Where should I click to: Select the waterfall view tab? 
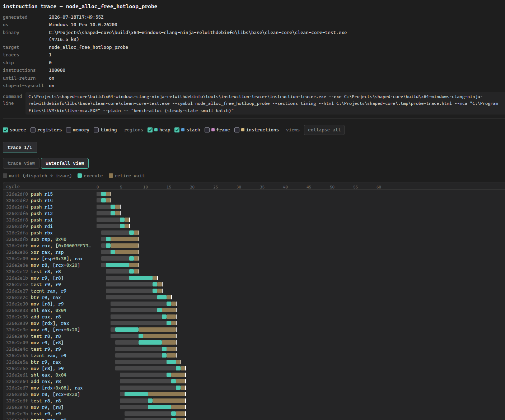[x=65, y=163]
